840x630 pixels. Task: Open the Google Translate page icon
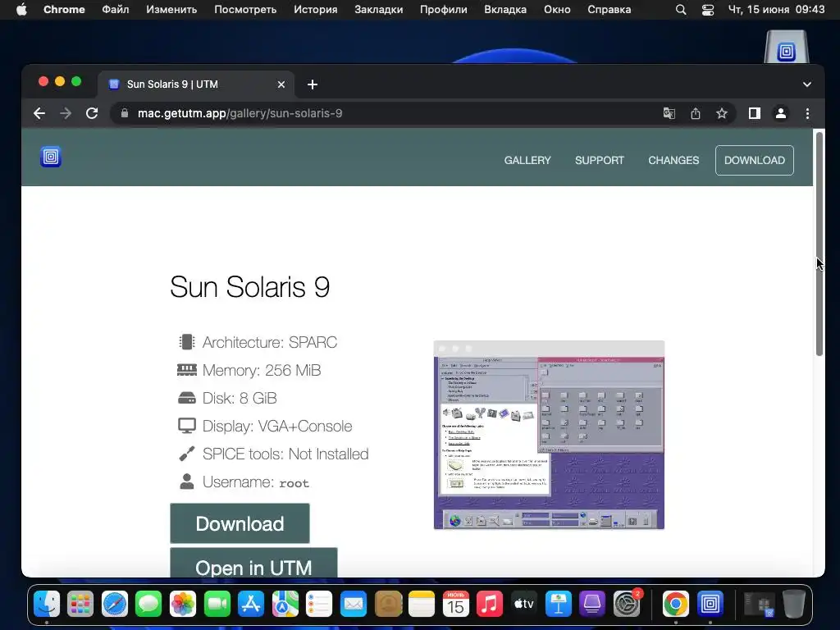669,113
